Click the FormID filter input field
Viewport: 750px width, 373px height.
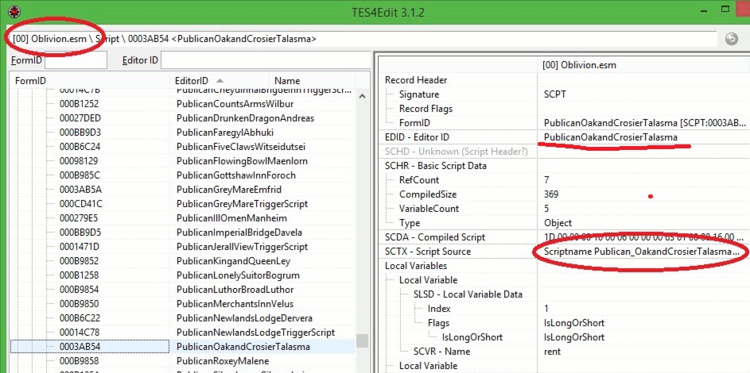pos(76,61)
